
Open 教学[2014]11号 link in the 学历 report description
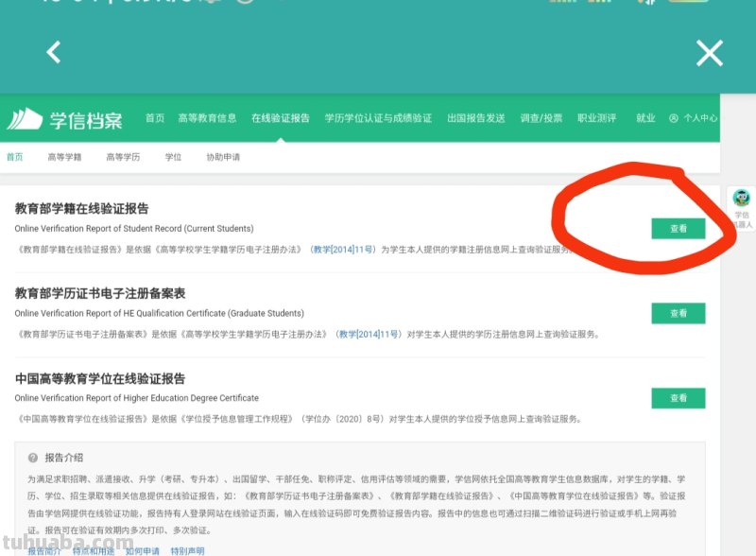click(369, 334)
